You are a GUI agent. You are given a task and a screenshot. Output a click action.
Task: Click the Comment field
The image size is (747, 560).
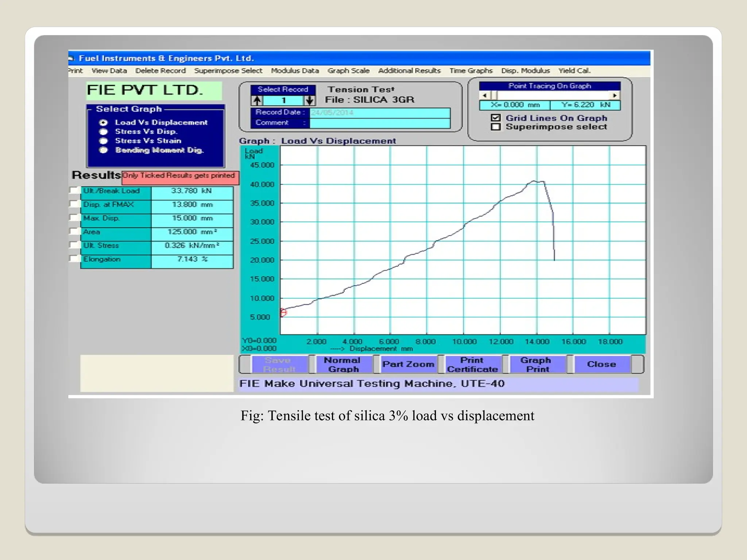tap(380, 123)
